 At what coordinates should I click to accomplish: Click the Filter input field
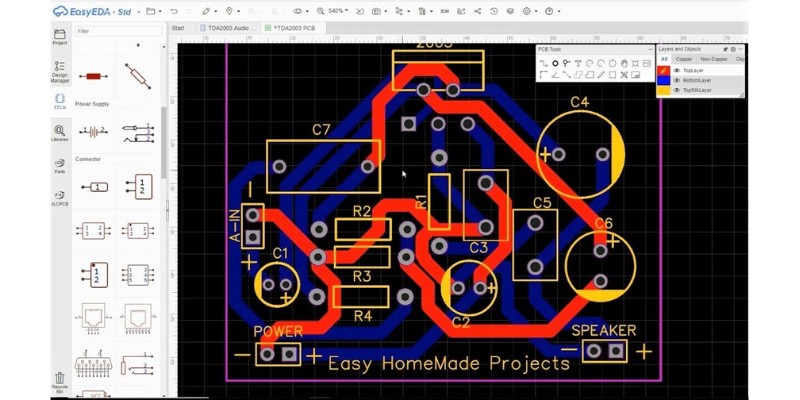pyautogui.click(x=118, y=31)
